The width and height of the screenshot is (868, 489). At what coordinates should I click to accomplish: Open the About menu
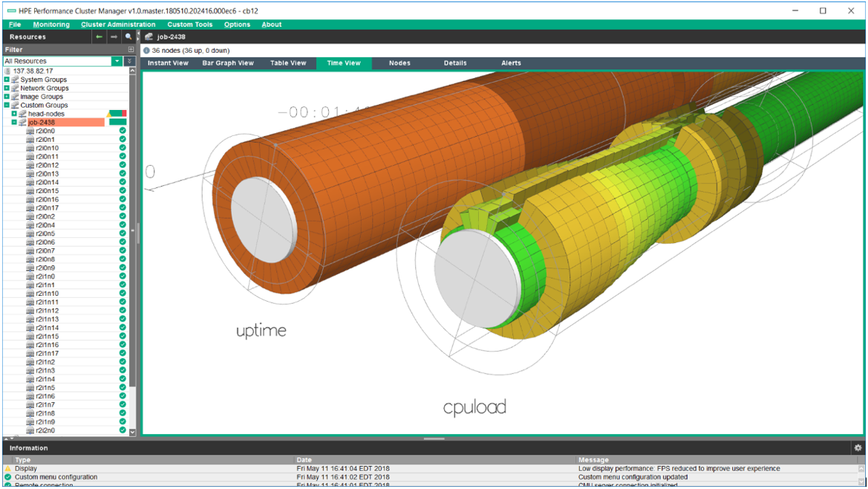(271, 25)
